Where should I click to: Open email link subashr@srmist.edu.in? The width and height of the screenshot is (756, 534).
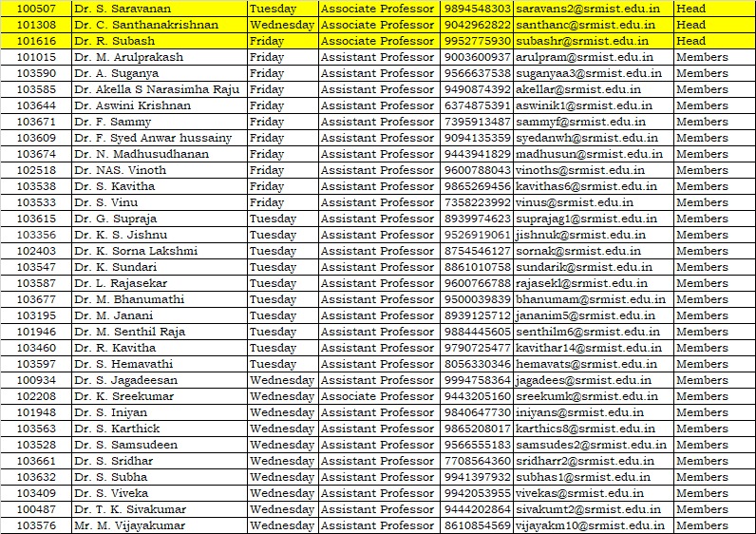[581, 41]
